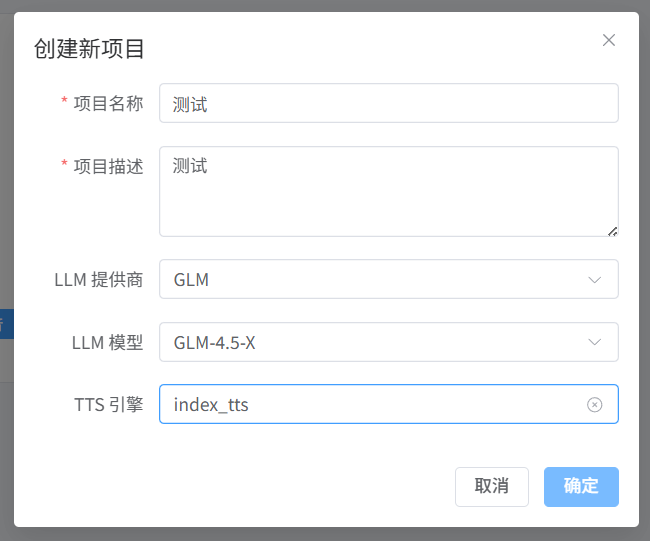Click the 创建新项目 dialog title

[x=89, y=48]
